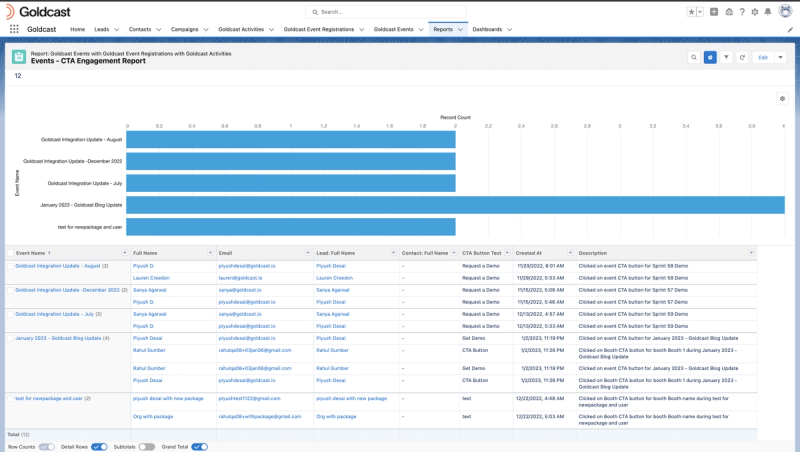Refresh the report
Viewport: 800px width, 452px height.
(x=742, y=58)
